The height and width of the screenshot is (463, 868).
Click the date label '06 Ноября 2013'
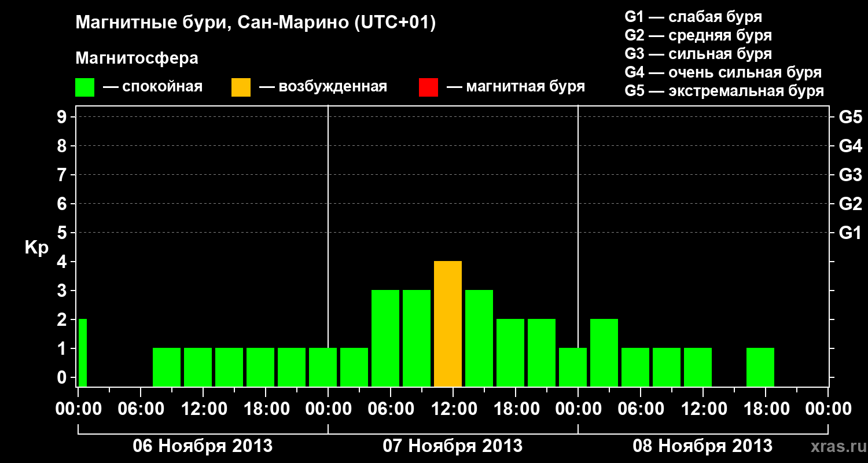pyautogui.click(x=203, y=446)
